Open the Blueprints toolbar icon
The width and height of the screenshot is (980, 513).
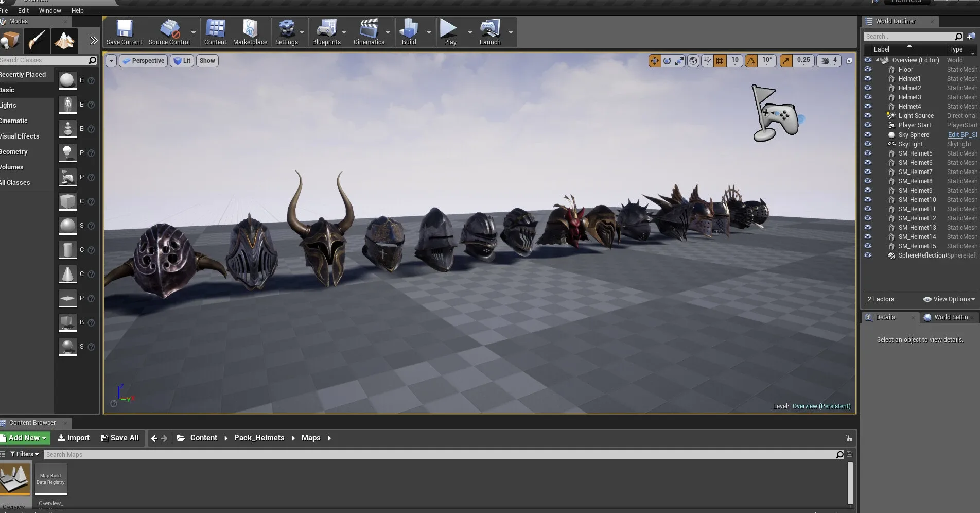(326, 32)
